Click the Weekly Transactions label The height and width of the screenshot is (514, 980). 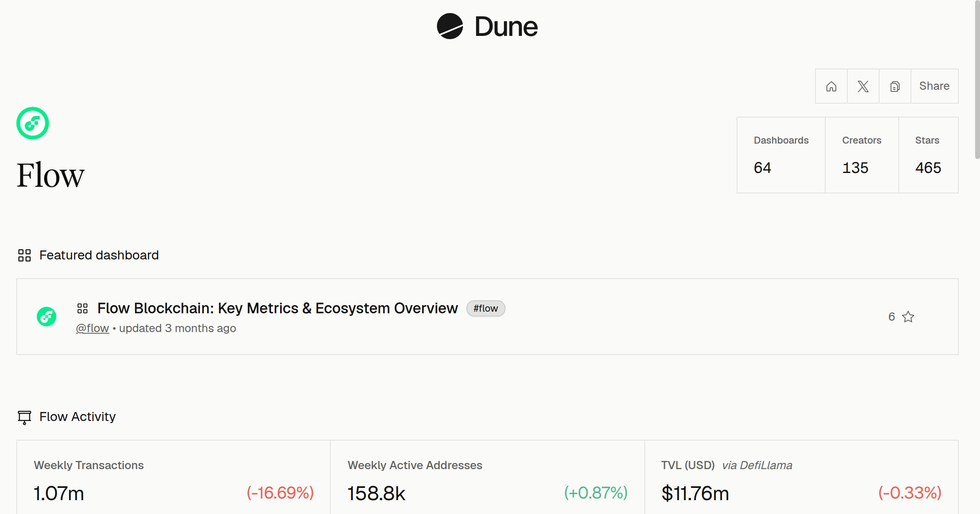click(x=89, y=465)
